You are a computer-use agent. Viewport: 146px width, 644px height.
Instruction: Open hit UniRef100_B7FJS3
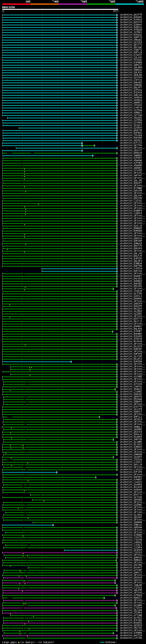[x=131, y=143]
